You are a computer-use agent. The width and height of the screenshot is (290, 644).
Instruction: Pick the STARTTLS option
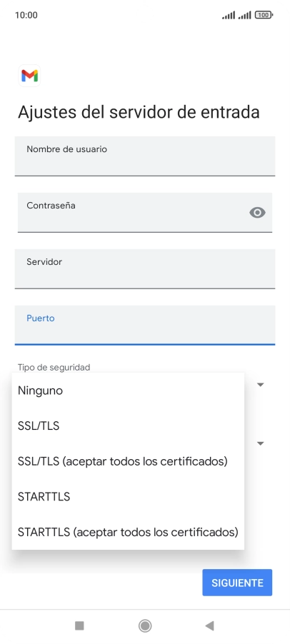pyautogui.click(x=128, y=496)
